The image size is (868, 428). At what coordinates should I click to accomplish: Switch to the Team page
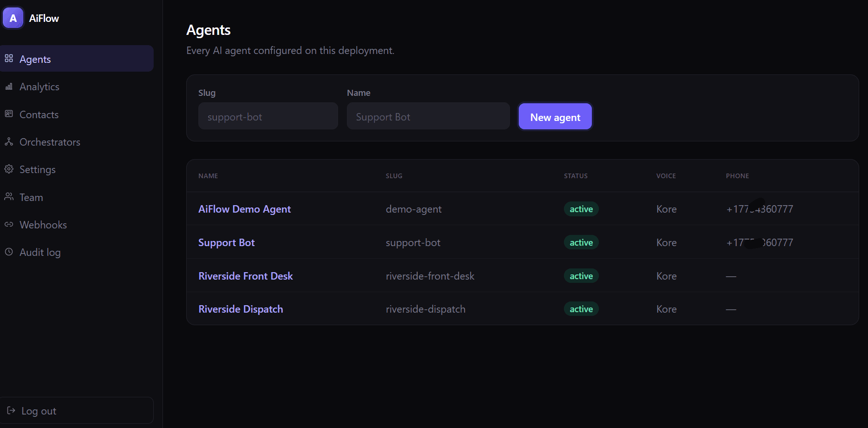(x=77, y=197)
